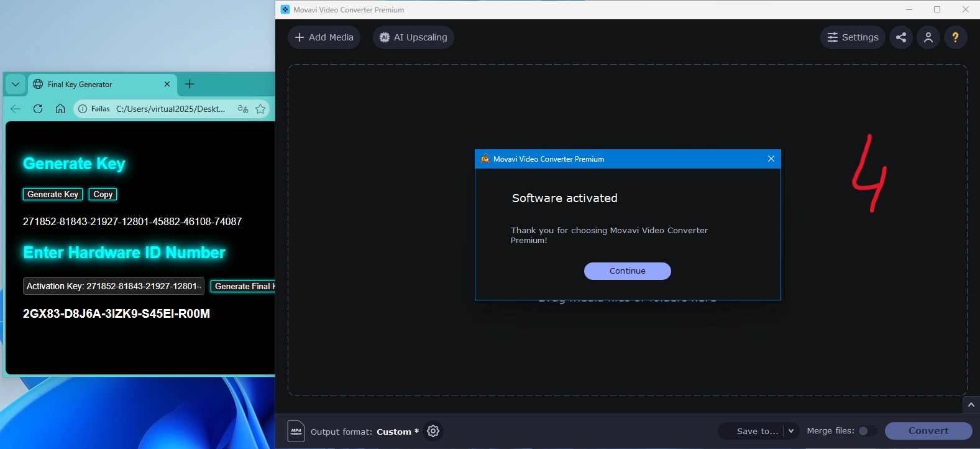Image resolution: width=980 pixels, height=449 pixels.
Task: Toggle the Merge files switch
Action: (867, 431)
